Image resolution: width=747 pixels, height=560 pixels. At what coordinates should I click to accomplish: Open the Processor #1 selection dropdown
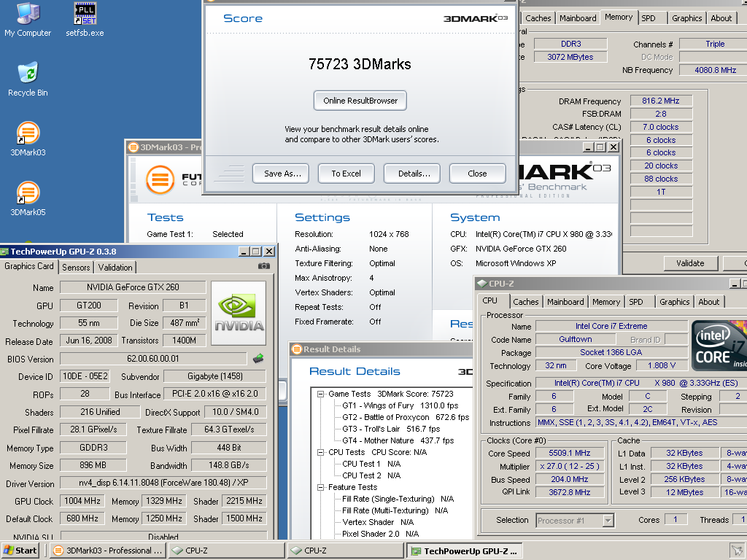tap(608, 521)
